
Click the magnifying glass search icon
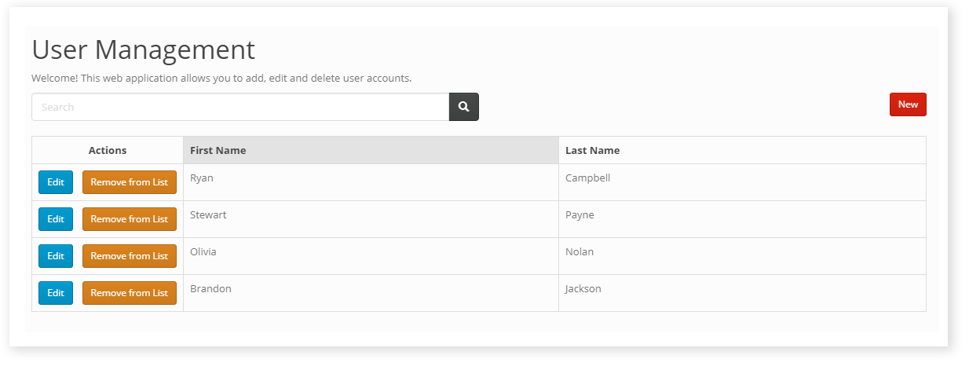pos(463,107)
